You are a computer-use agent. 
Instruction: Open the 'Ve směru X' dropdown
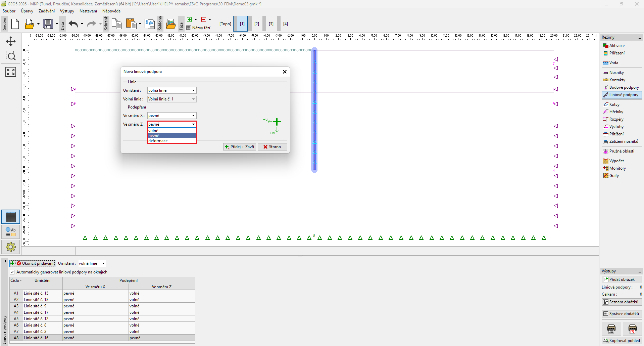click(x=172, y=116)
